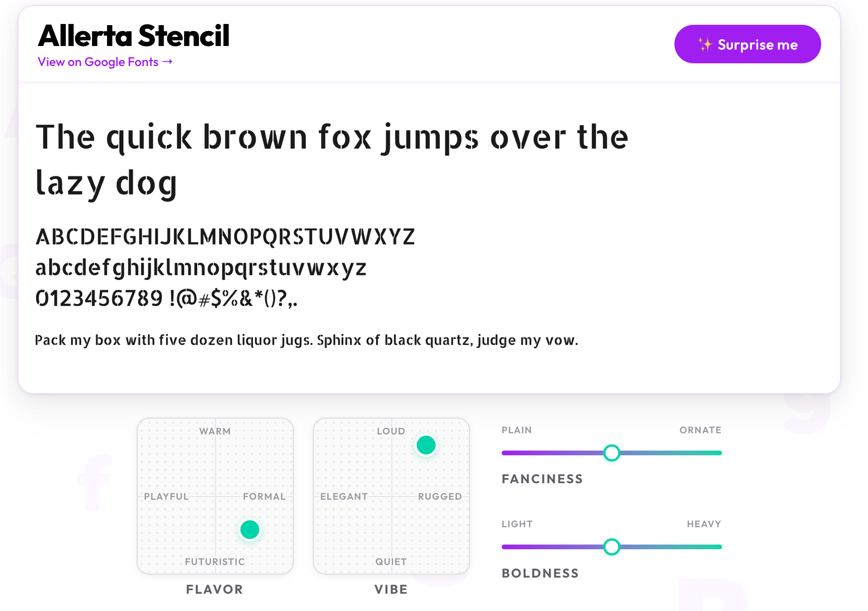The image size is (868, 611).
Task: Click the WARM label in Flavor grid
Action: pyautogui.click(x=215, y=431)
